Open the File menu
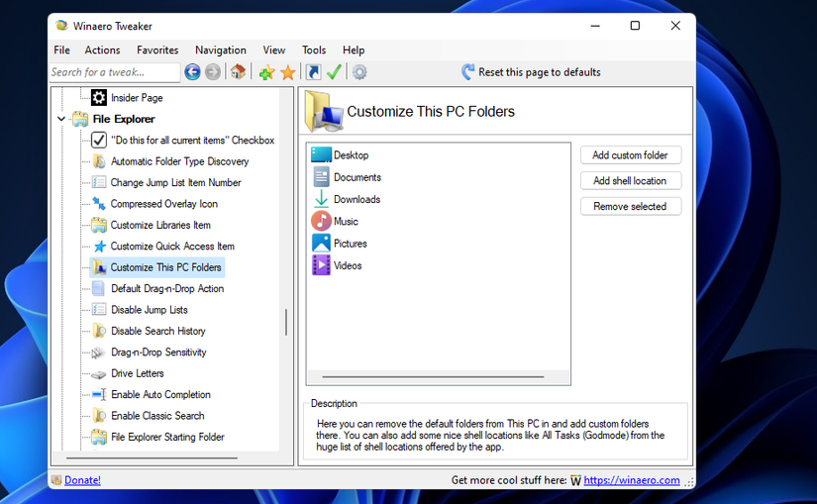Image resolution: width=817 pixels, height=504 pixels. click(x=61, y=50)
